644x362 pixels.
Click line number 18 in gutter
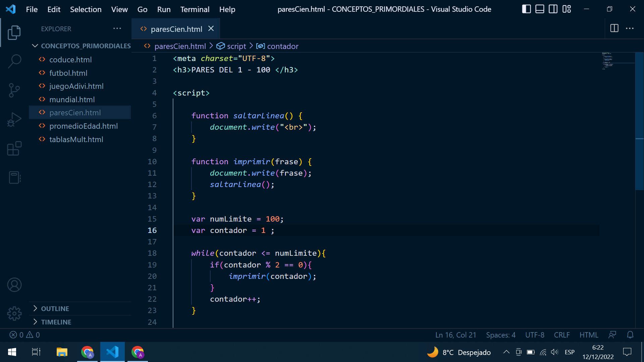coord(152,253)
